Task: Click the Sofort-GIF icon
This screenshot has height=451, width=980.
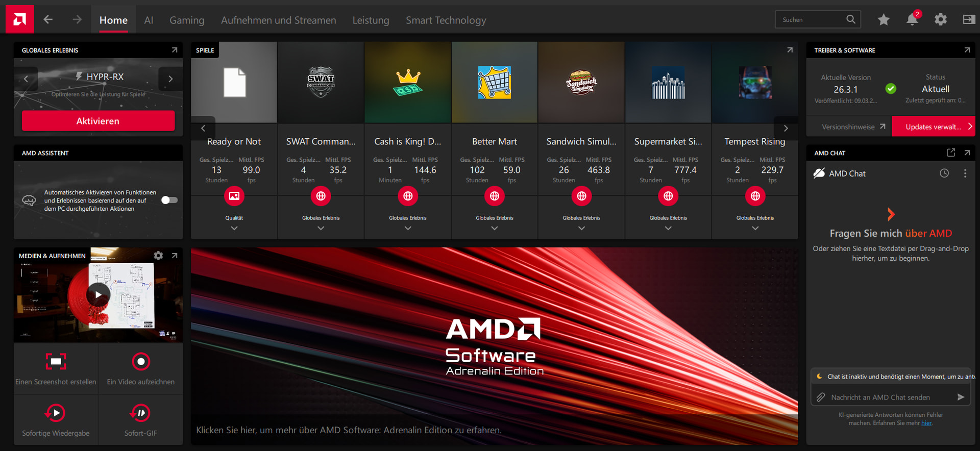Action: pyautogui.click(x=141, y=413)
